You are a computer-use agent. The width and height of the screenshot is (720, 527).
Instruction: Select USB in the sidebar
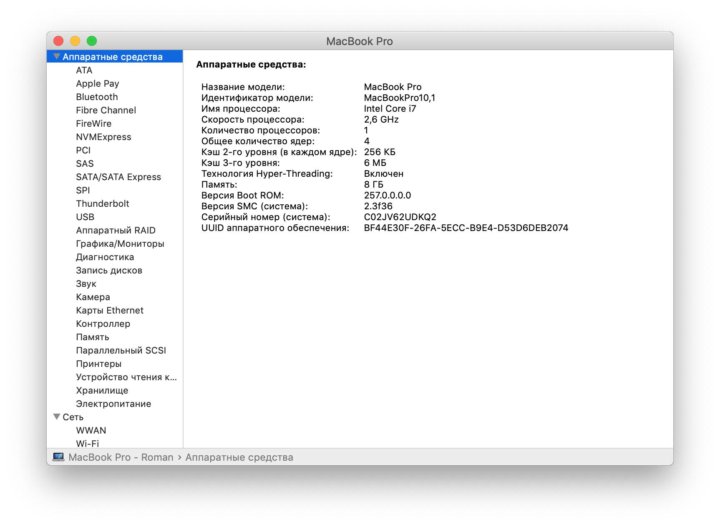pyautogui.click(x=85, y=217)
